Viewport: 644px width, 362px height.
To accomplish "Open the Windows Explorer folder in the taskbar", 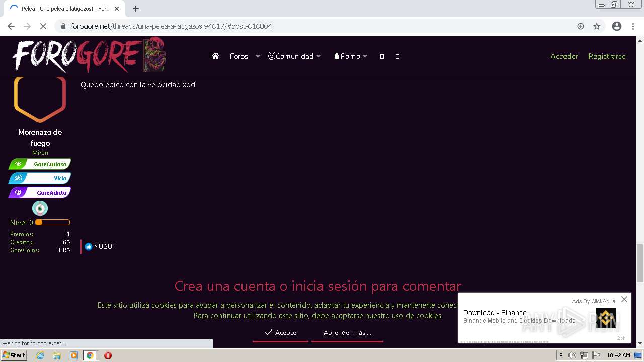I will (x=57, y=355).
